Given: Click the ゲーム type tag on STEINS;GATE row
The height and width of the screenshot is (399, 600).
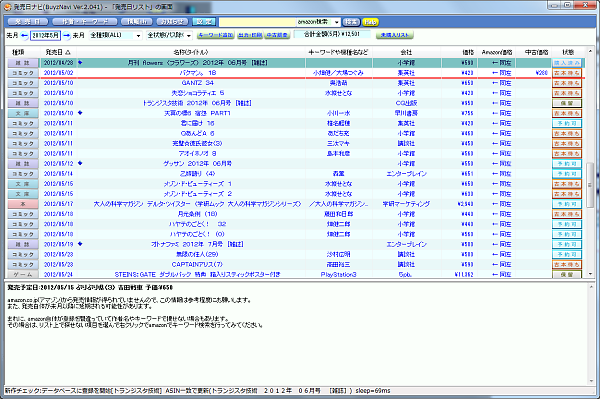Looking at the screenshot, I should [23, 275].
